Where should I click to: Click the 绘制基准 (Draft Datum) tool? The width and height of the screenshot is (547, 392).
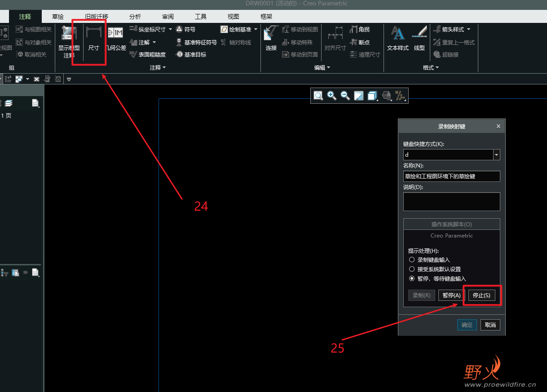(236, 30)
